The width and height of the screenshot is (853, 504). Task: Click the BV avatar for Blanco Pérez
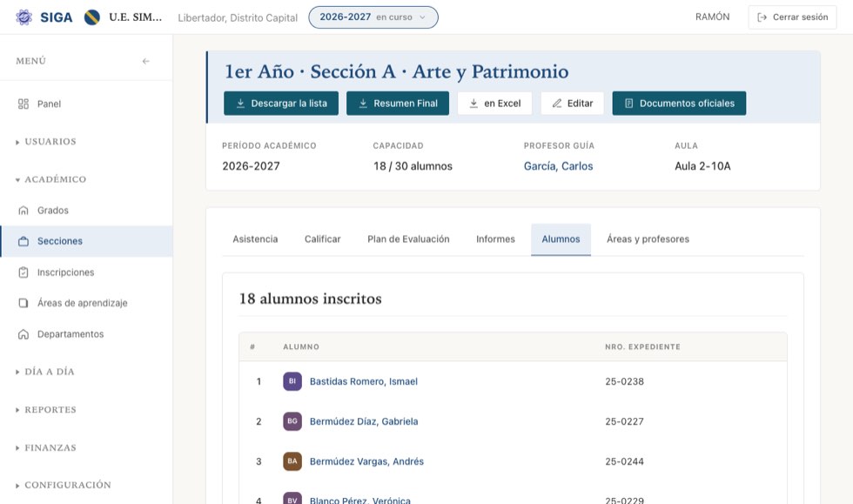(x=292, y=499)
